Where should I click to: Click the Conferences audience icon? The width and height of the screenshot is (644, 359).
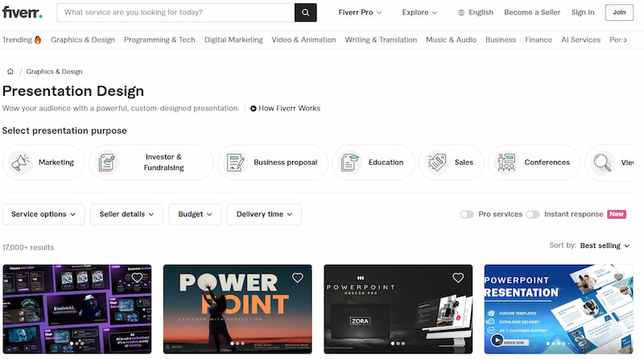click(x=506, y=163)
